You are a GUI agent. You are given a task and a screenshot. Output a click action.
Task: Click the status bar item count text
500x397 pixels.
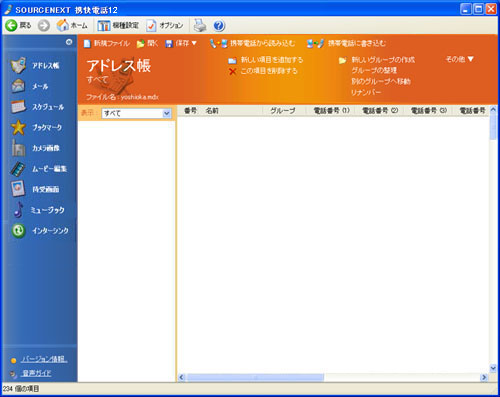pyautogui.click(x=21, y=389)
